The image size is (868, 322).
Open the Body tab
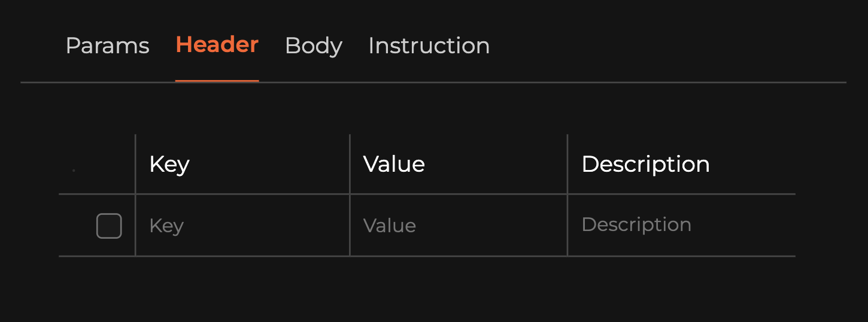[x=313, y=46]
